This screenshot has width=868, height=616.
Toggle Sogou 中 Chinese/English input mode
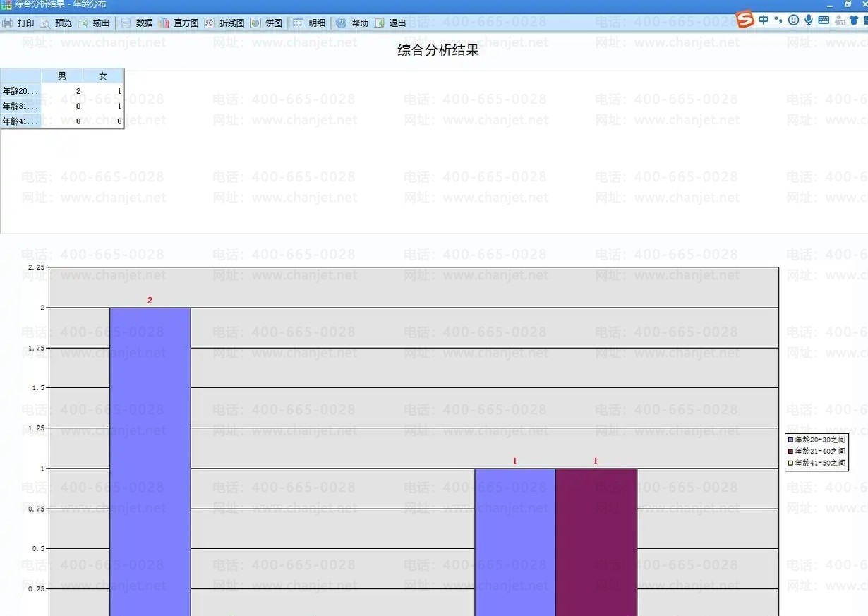764,20
